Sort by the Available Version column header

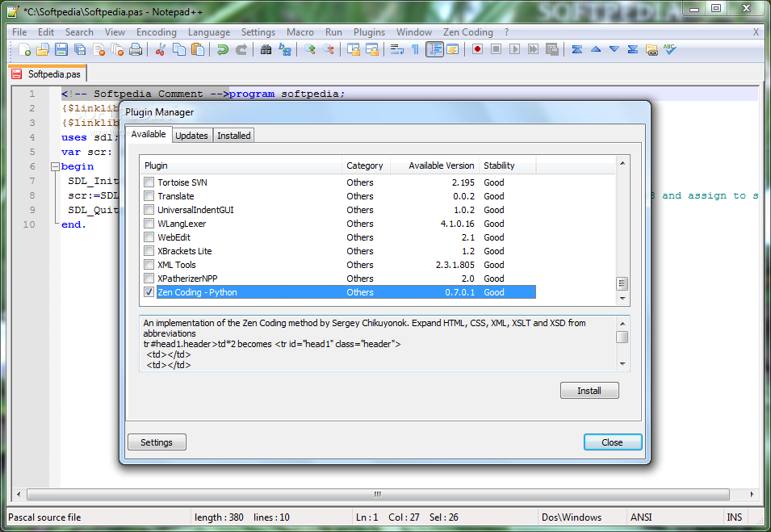[434, 165]
